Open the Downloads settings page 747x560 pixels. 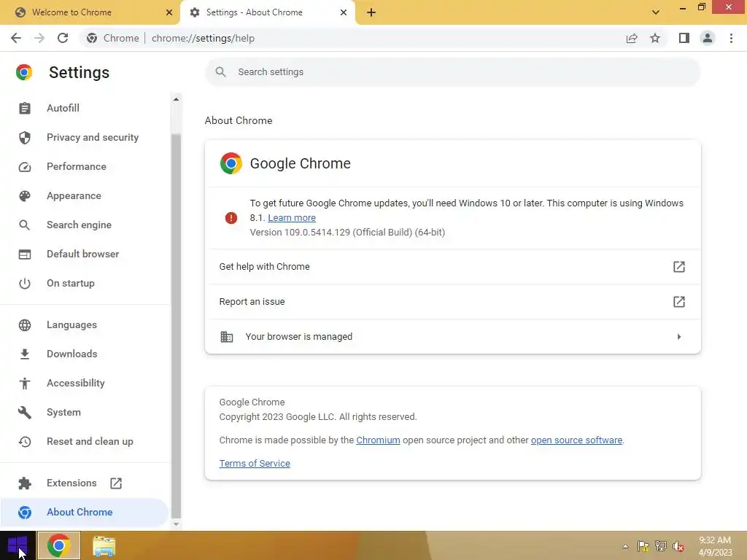tap(85, 354)
